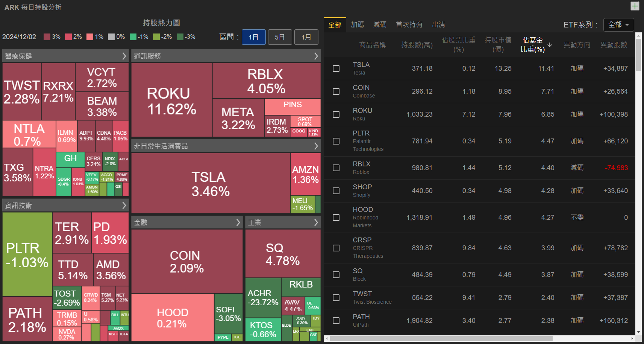Switch to the 首次持有 tab

pos(409,24)
